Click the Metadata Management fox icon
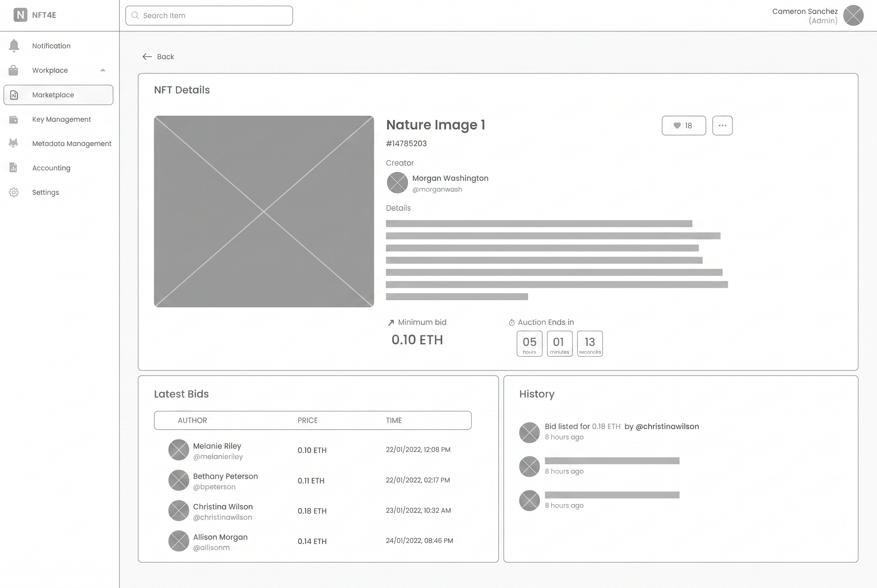 coord(14,143)
